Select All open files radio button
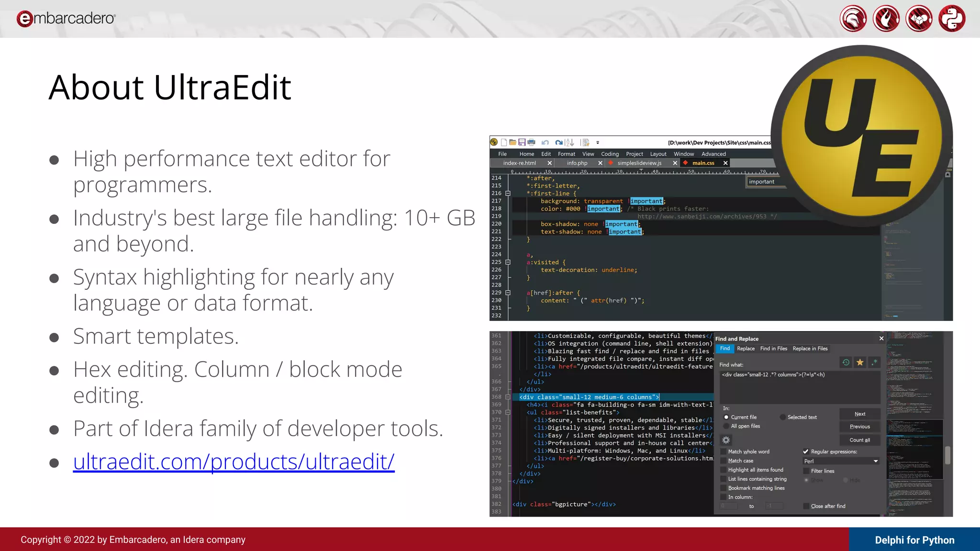 click(x=726, y=426)
